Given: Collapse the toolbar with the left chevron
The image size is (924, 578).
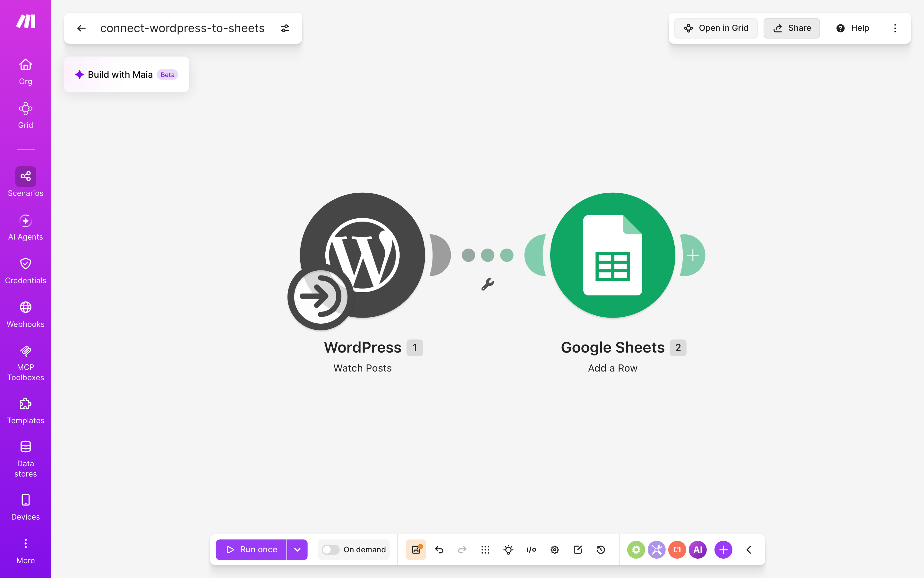Looking at the screenshot, I should click(x=749, y=549).
